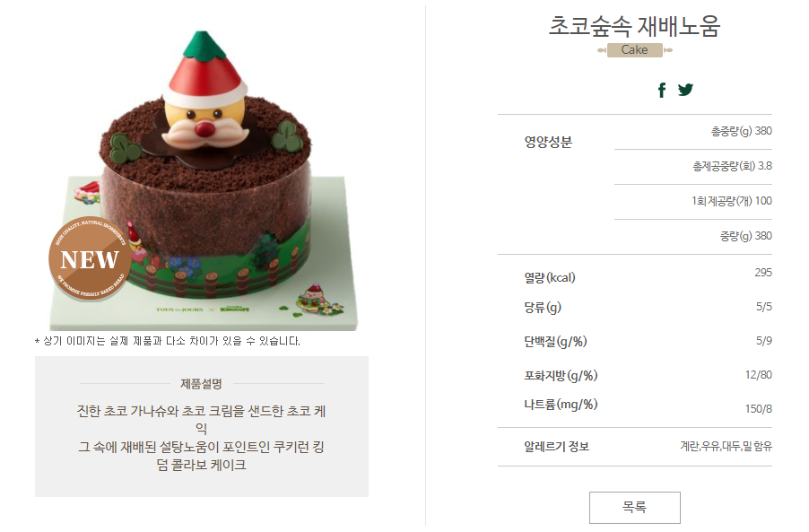Click the 목록 list button
Screen dimensions: 809x532
click(x=635, y=507)
